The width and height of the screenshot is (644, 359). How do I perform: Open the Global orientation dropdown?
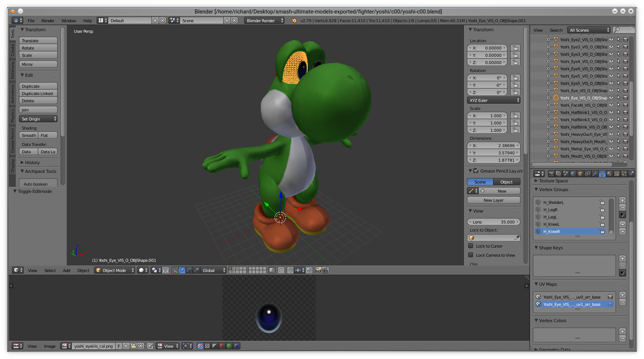tap(213, 270)
